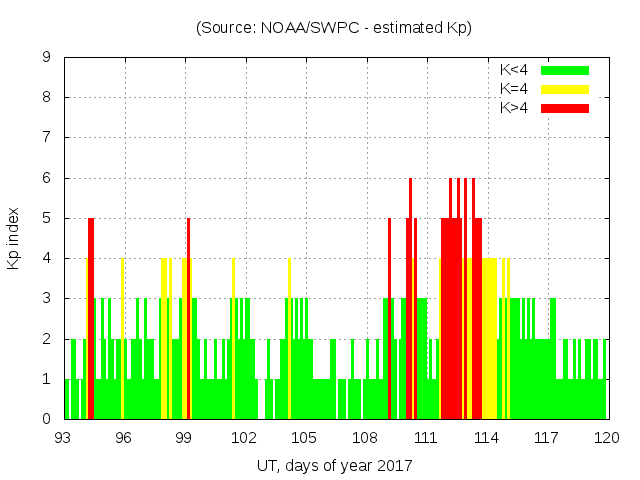This screenshot has height=480, width=640.
Task: Click x-axis tick label 120
Action: tap(607, 438)
